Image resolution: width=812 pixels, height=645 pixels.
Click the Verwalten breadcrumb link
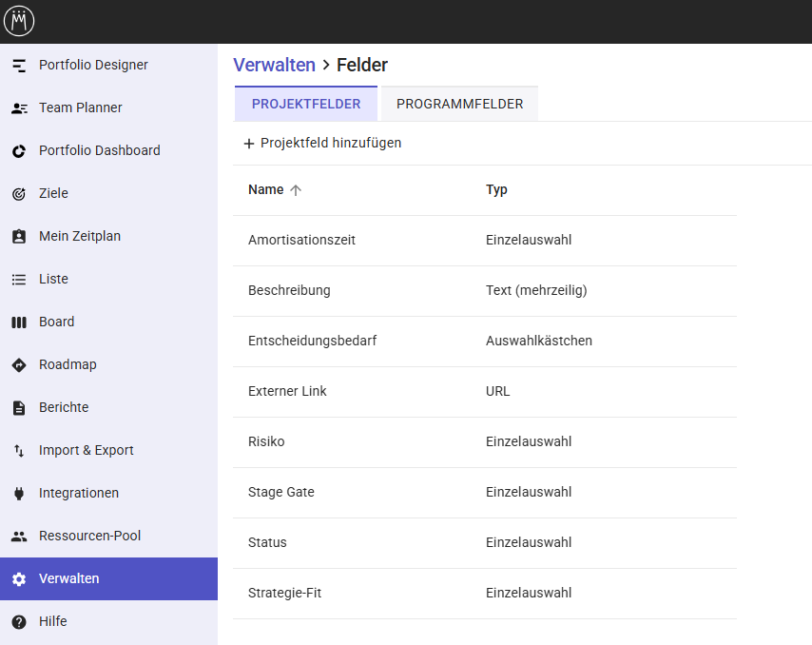274,65
